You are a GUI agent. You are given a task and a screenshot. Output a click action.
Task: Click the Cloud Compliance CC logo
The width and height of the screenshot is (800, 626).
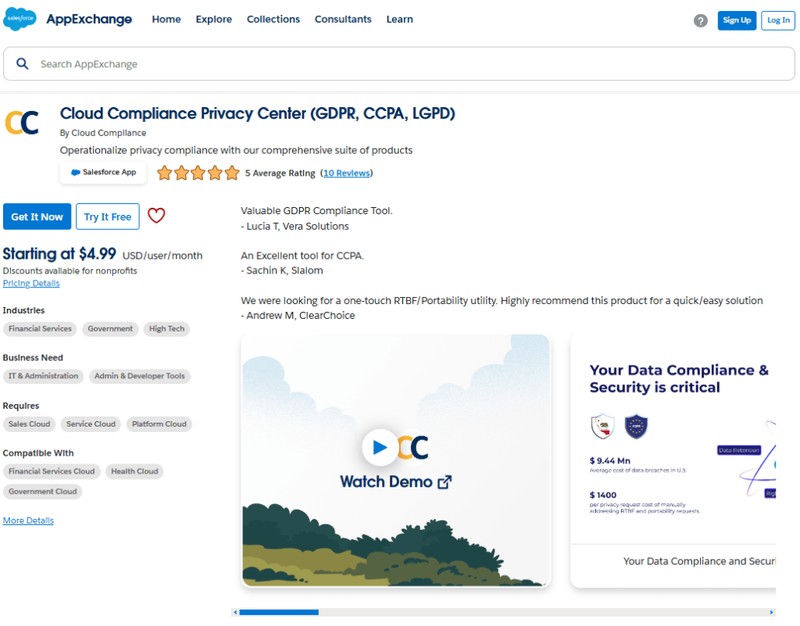22,122
